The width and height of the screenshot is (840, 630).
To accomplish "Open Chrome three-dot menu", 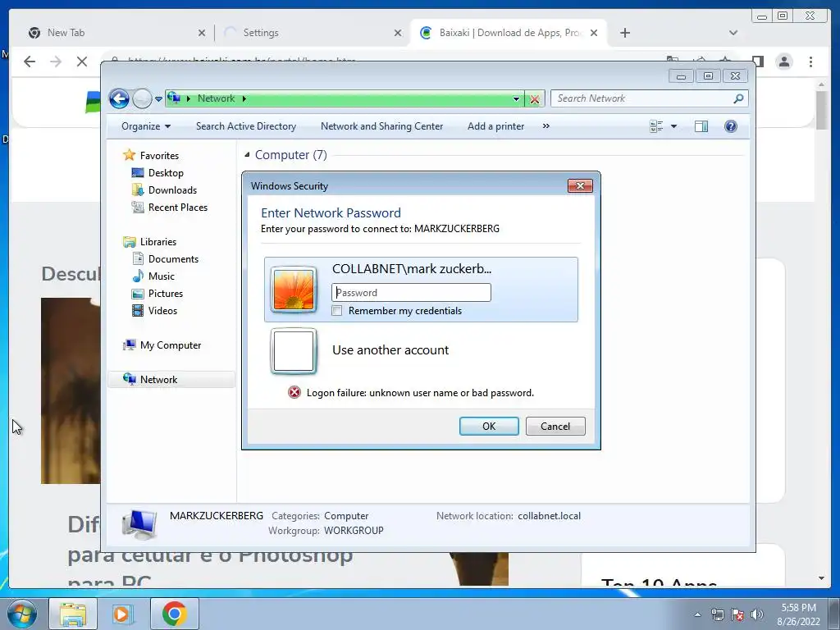I will pos(810,62).
